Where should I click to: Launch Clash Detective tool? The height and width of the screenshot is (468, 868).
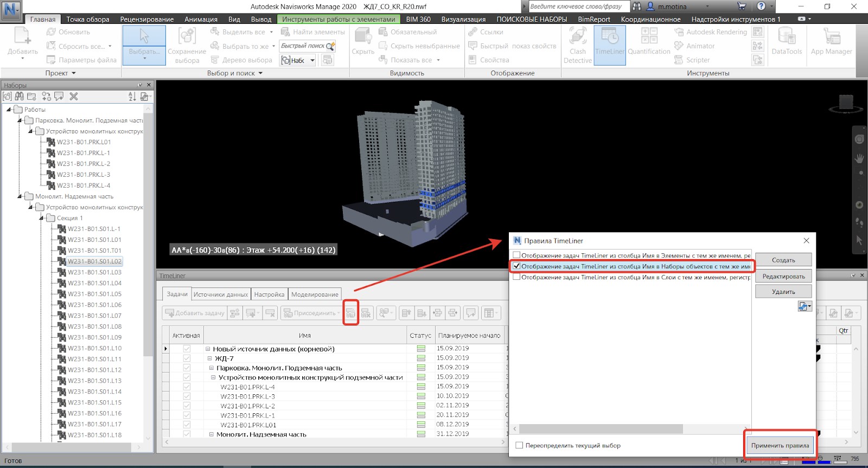pyautogui.click(x=577, y=46)
